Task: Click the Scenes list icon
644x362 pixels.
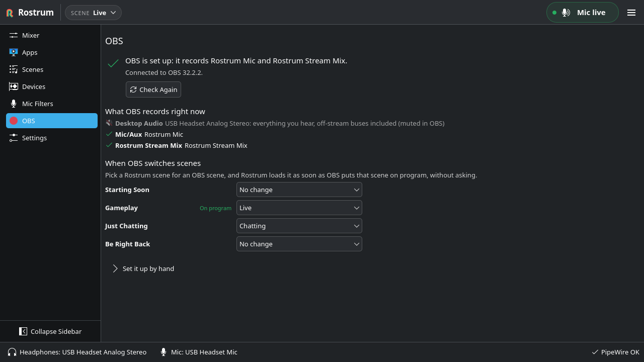Action: pyautogui.click(x=14, y=69)
